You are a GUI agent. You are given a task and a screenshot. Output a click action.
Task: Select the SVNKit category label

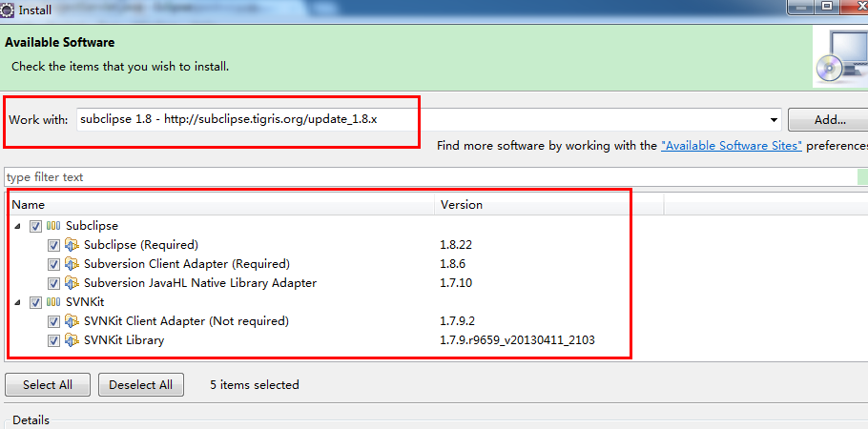coord(85,302)
